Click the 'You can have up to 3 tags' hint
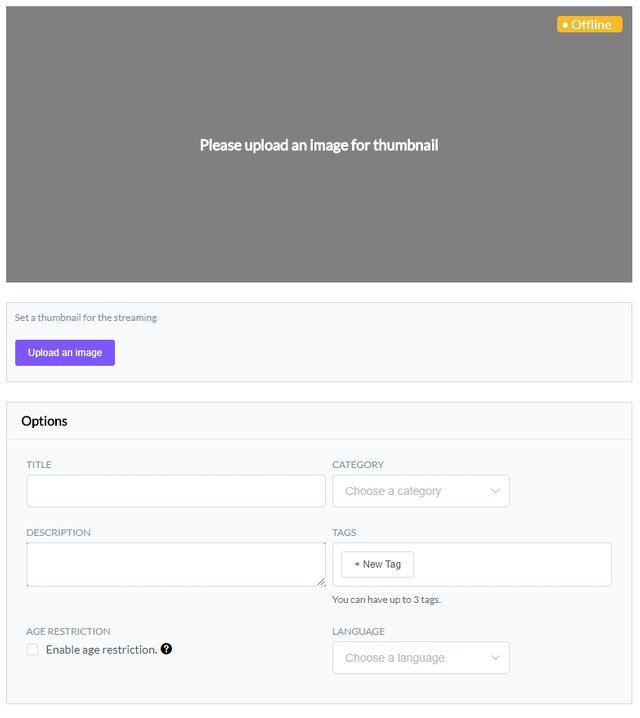 pos(386,600)
